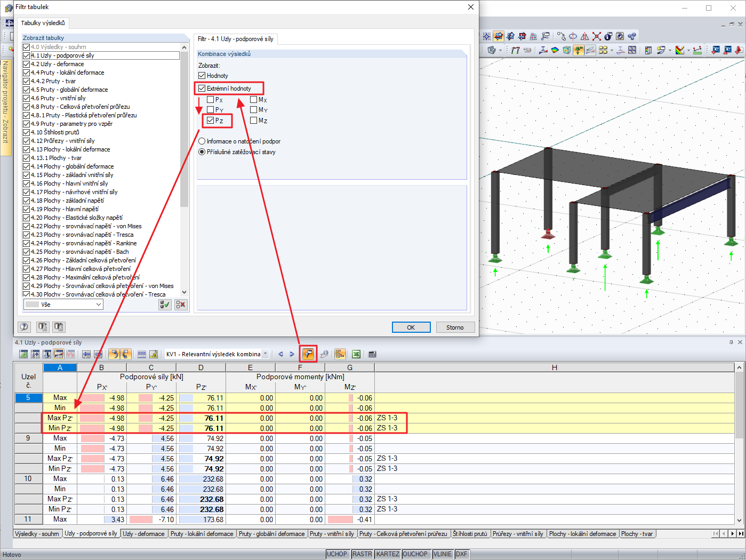746x560 pixels.
Task: Expand the 3D solid view dropdown arrow
Action: tap(500, 50)
